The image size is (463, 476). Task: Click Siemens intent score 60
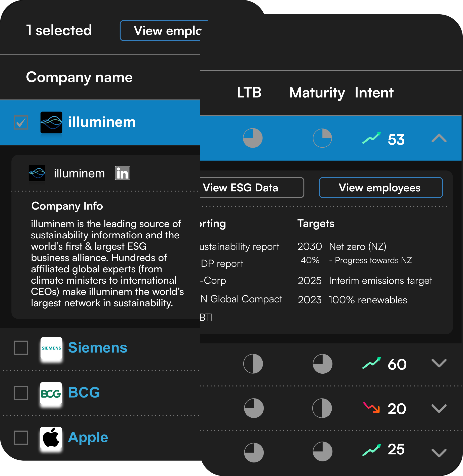pyautogui.click(x=397, y=365)
